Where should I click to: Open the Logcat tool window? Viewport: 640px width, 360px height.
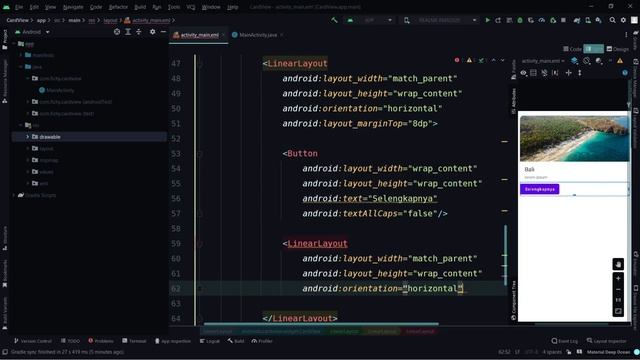(209, 341)
